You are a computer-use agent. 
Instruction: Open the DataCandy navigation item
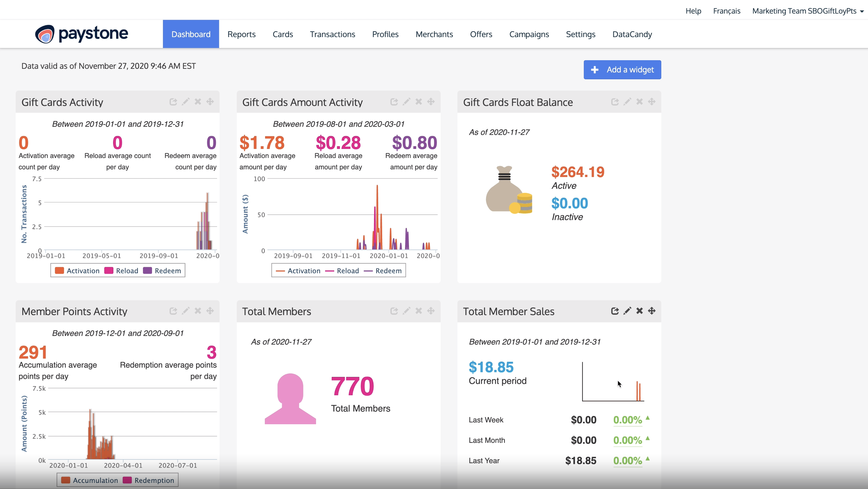(x=632, y=34)
